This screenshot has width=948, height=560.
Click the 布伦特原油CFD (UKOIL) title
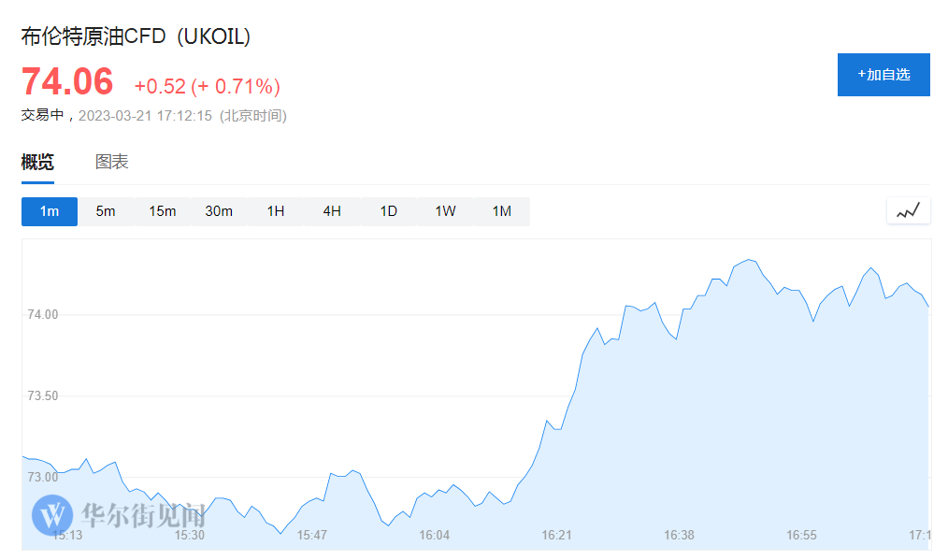[x=136, y=36]
